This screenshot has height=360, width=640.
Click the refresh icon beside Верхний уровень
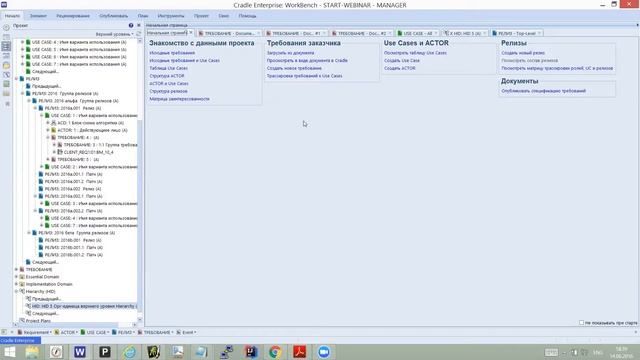coord(138,34)
